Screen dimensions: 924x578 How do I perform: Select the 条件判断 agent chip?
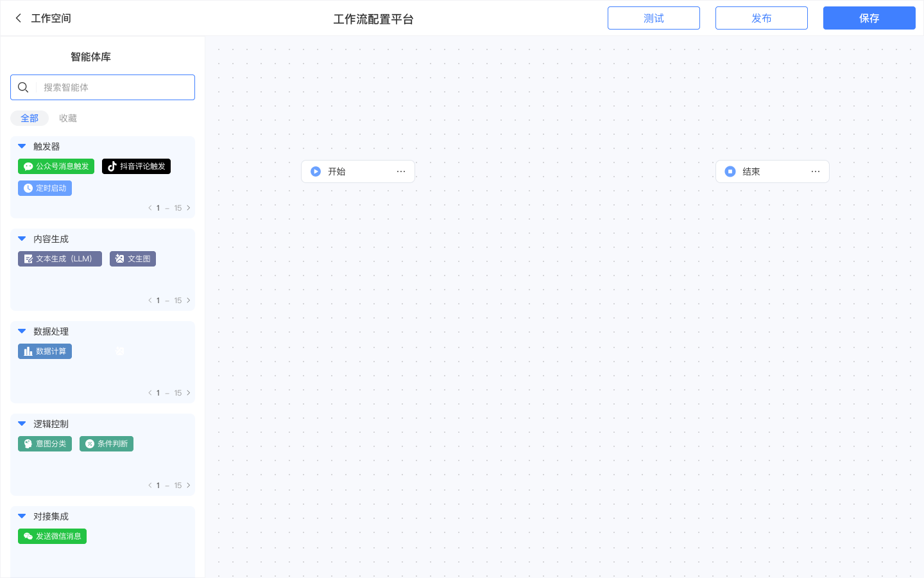(107, 444)
